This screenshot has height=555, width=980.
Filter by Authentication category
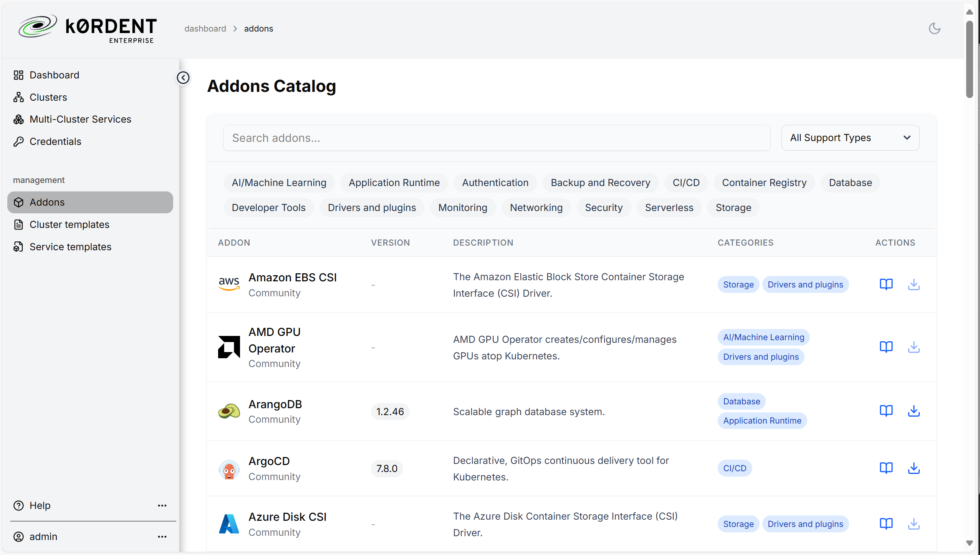(495, 183)
